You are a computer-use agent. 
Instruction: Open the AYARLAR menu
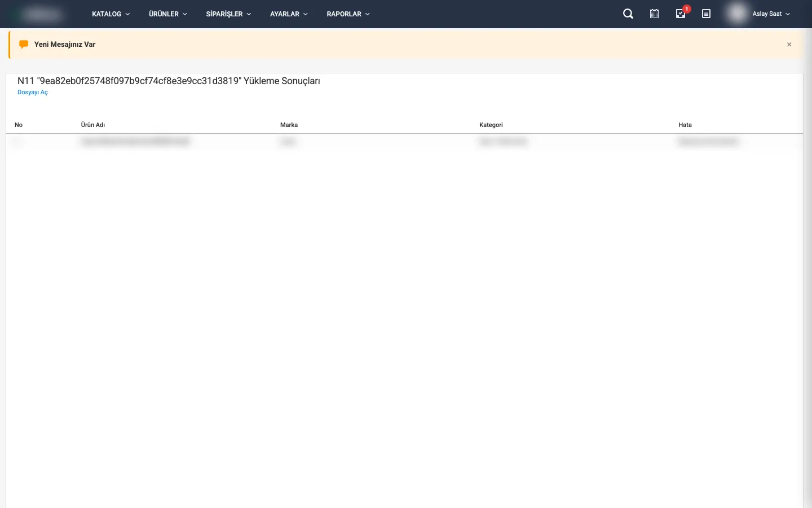pyautogui.click(x=289, y=14)
